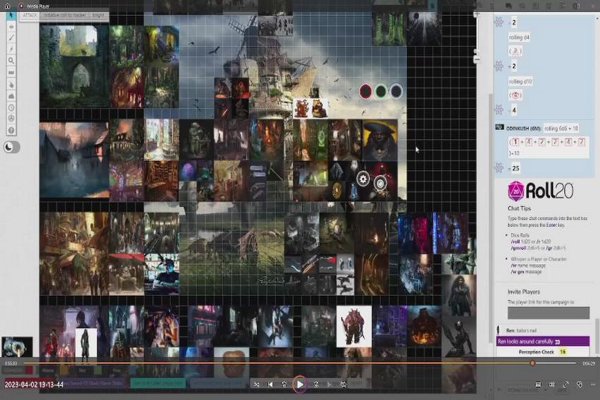The height and width of the screenshot is (400, 600).
Task: Skip backward in Media Player
Action: point(284,384)
